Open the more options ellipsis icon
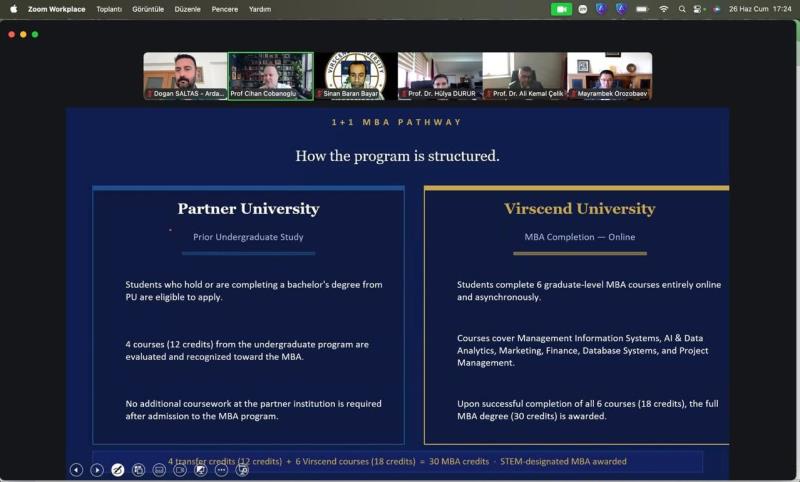 pos(221,470)
